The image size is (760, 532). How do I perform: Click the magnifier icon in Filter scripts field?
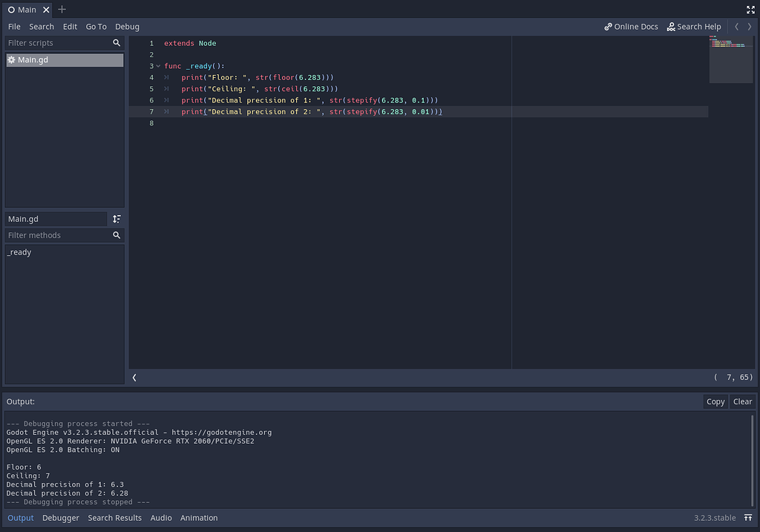[117, 42]
